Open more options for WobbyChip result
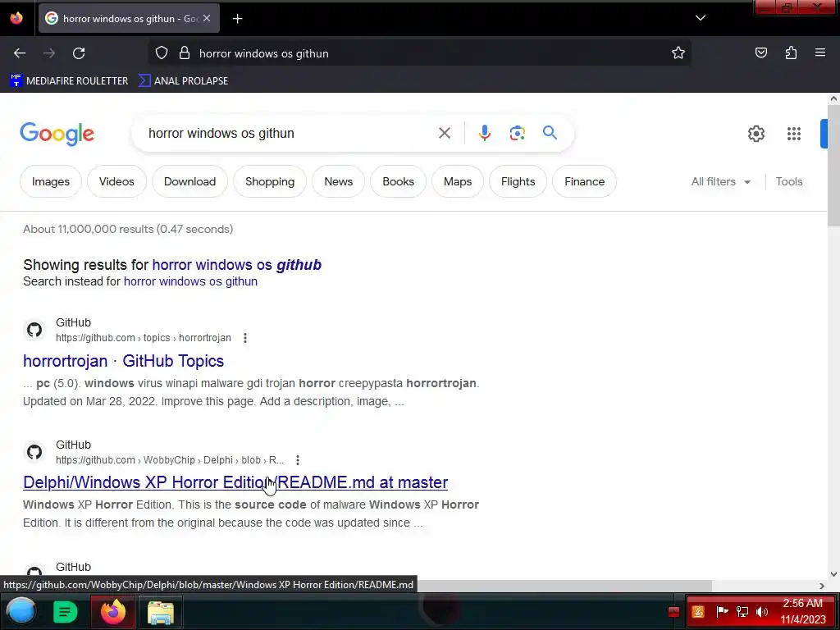The width and height of the screenshot is (840, 630). [297, 460]
